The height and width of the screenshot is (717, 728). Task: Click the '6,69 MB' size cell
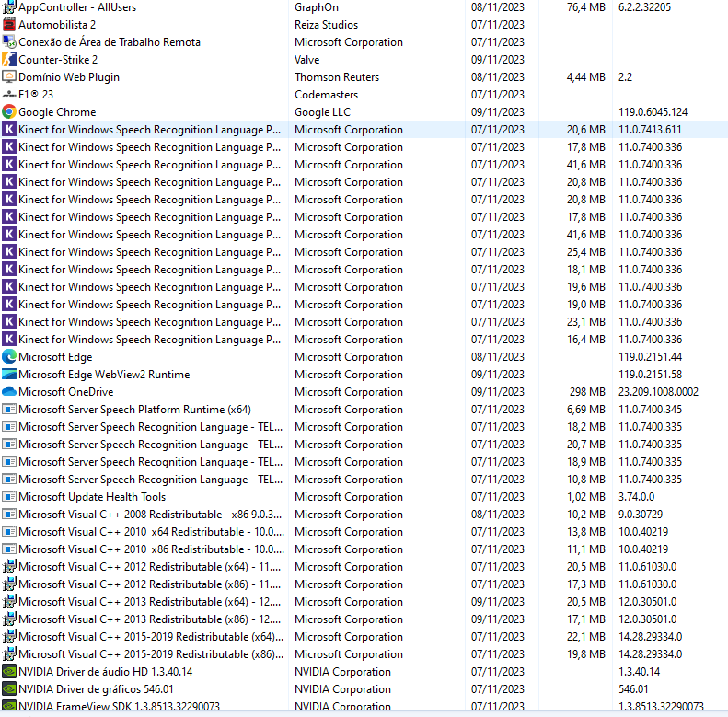click(586, 409)
